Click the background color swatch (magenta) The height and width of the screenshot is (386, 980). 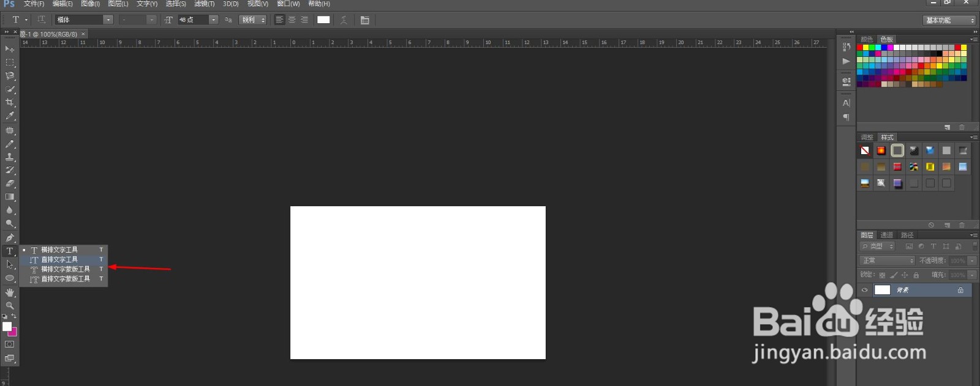(13, 333)
